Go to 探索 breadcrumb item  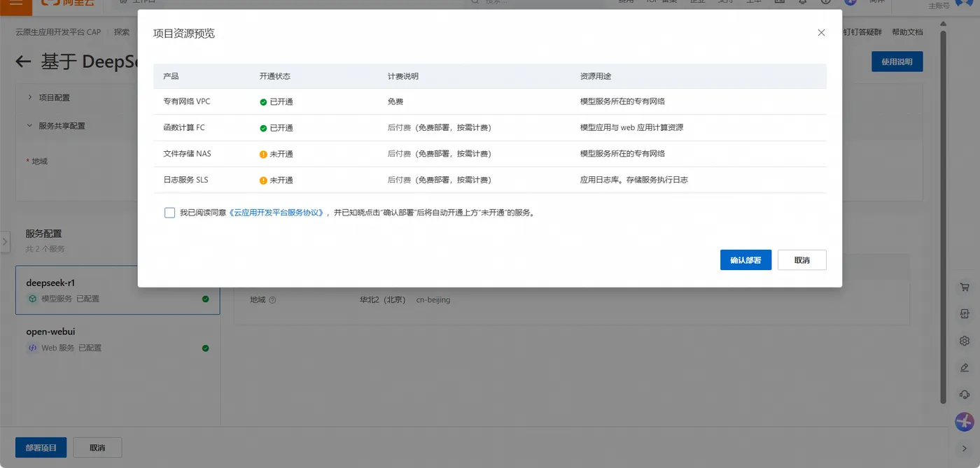click(x=122, y=32)
